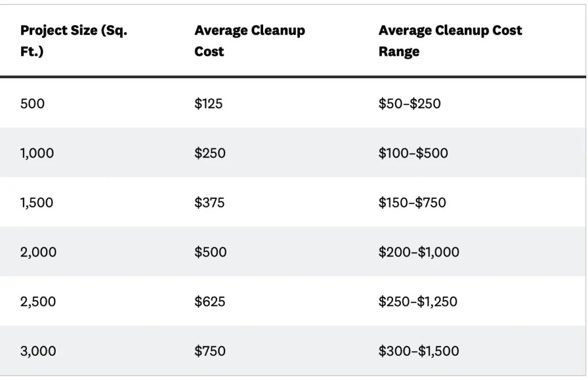Select the $500 average cost cell
This screenshot has width=588, height=380.
click(210, 252)
